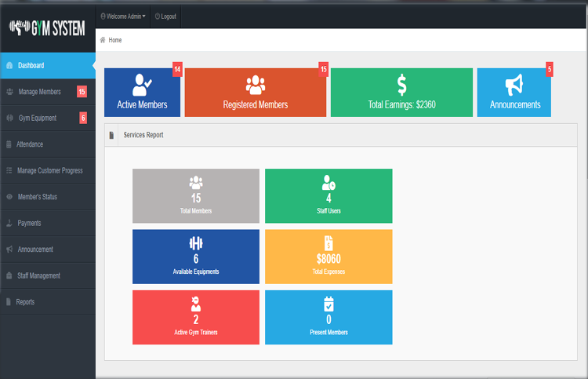Click the Registered Members group icon
The image size is (588, 379).
(x=255, y=85)
